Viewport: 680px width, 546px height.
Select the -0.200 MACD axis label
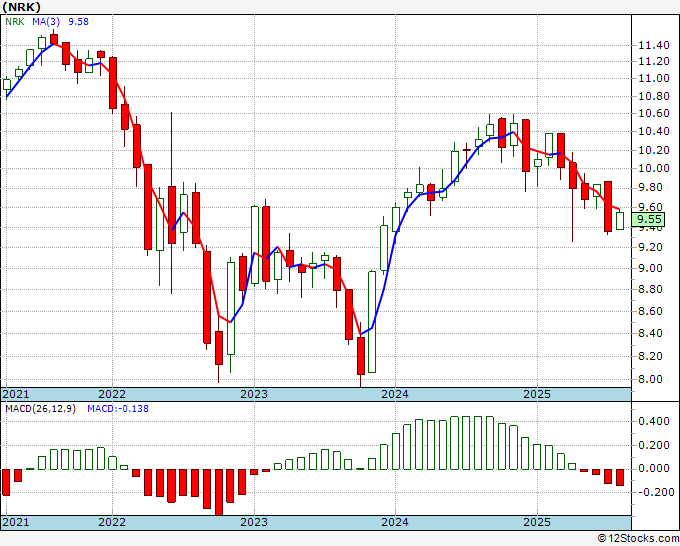point(654,492)
